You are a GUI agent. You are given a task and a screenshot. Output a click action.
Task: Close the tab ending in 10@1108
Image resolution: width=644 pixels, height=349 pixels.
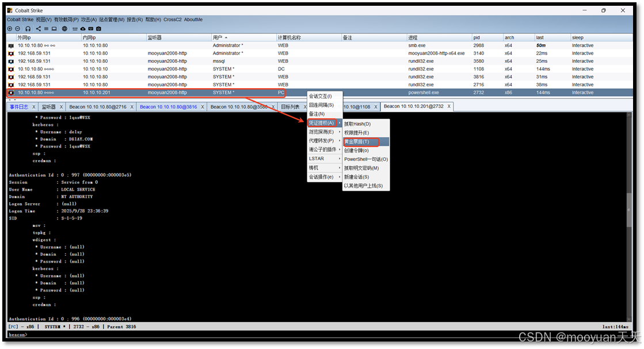[x=375, y=107]
